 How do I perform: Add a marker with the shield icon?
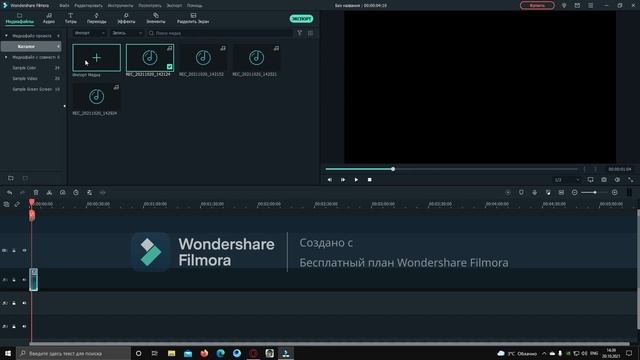click(521, 192)
